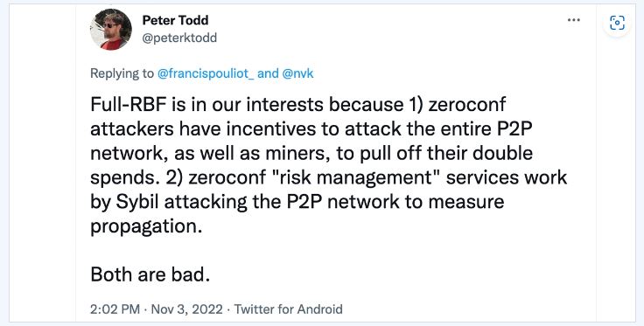Visit the @peterktodd handle

[179, 38]
